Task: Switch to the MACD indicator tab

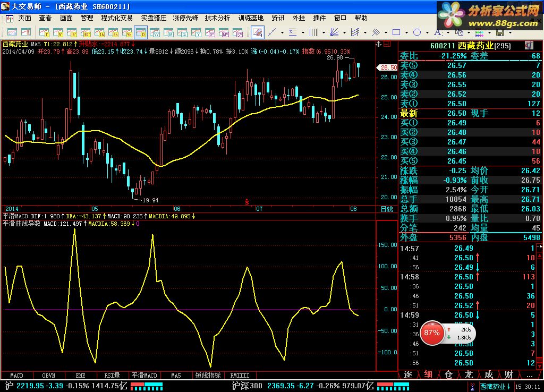Action: point(16,376)
